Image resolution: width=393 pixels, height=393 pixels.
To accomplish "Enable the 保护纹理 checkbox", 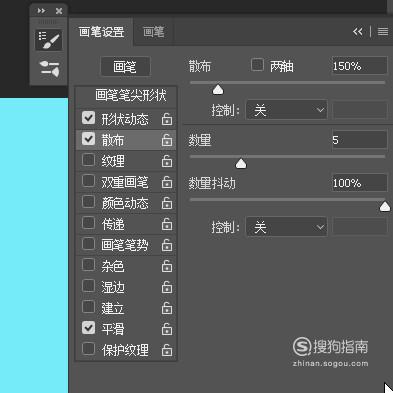I will pos(88,349).
